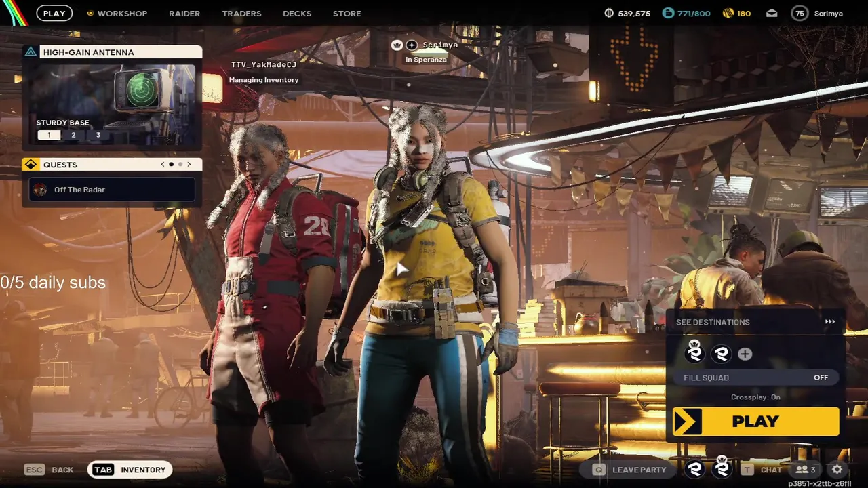Start match with yellow Play button
Image resolution: width=868 pixels, height=488 pixels.
755,422
